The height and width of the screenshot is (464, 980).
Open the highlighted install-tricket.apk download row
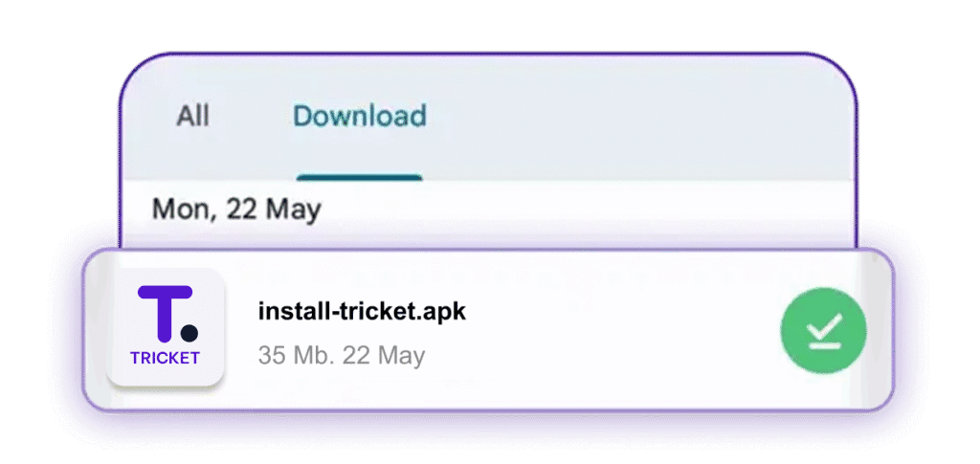coord(488,330)
